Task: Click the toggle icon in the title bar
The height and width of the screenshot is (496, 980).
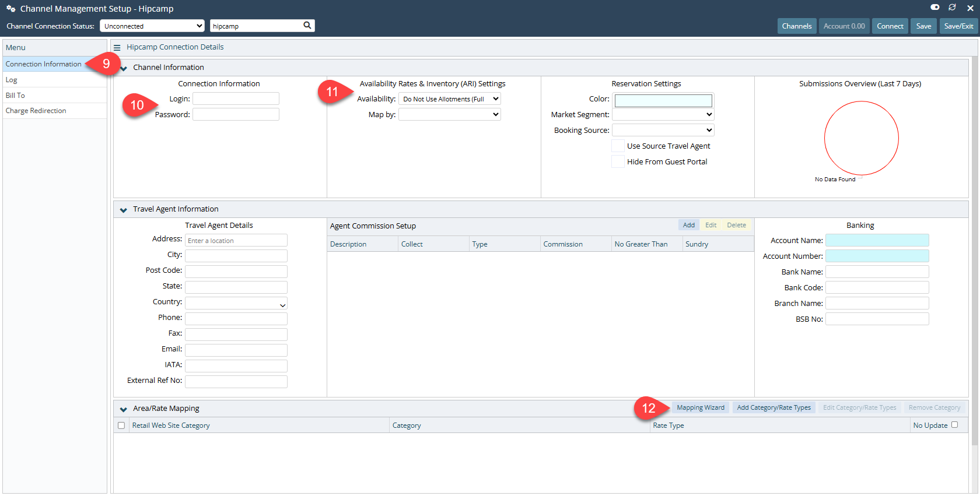Action: (935, 7)
